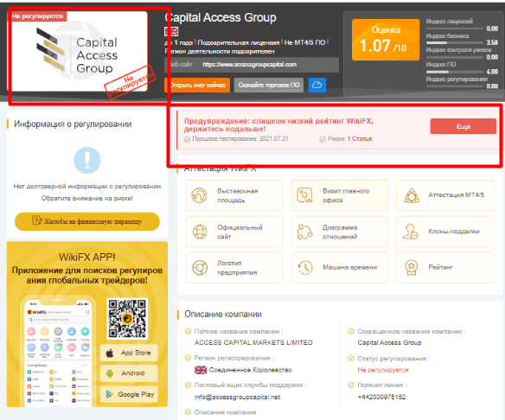Open the Визит главного офиса VR card
Screen dimensions: 505x420
coord(340,195)
